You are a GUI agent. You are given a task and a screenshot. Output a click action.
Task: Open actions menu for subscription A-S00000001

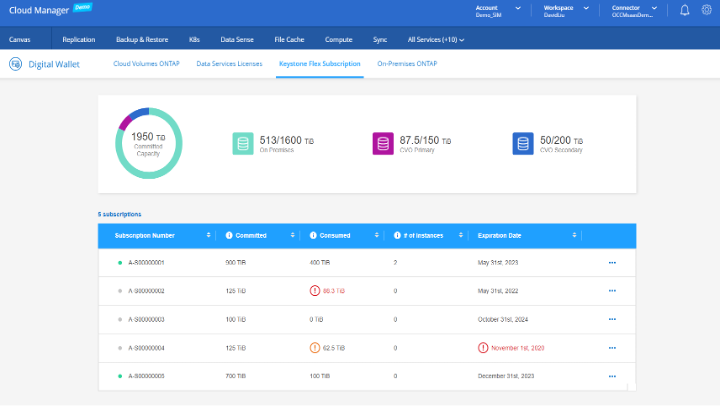(x=611, y=262)
